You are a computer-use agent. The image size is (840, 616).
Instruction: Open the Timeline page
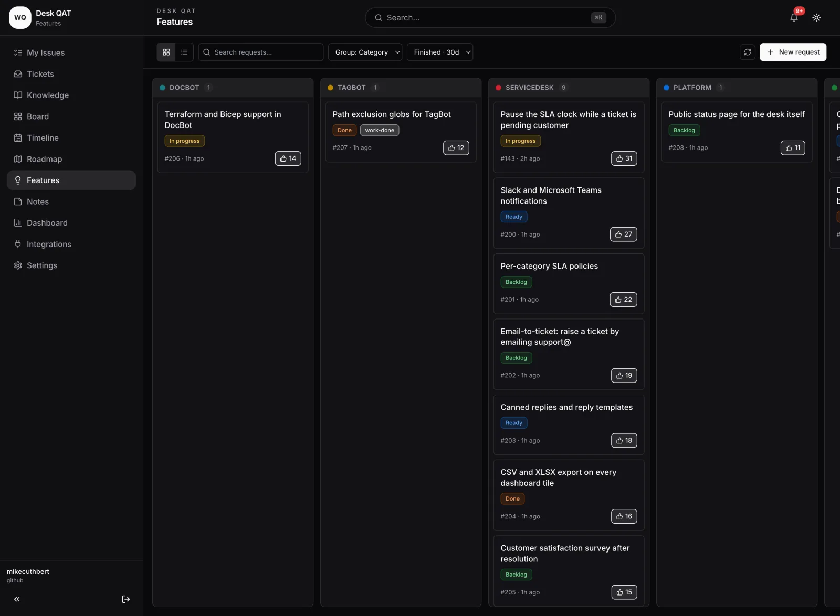(71, 138)
